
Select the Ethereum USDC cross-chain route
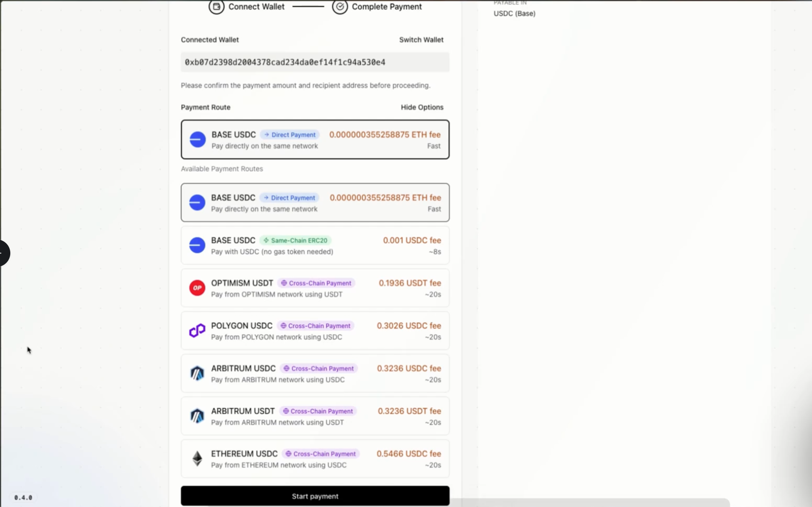[x=315, y=459]
